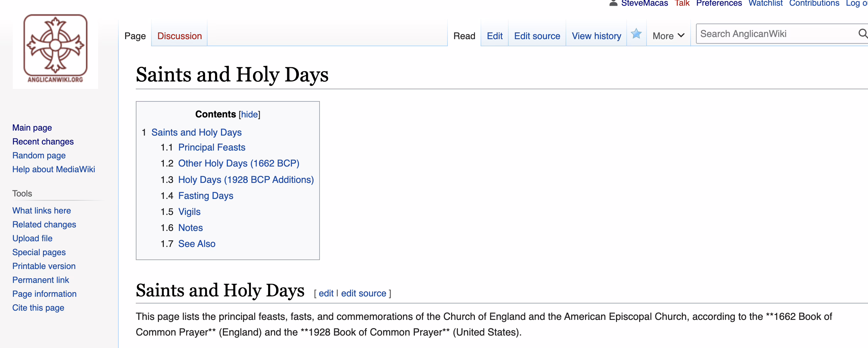Viewport: 868px width, 348px height.
Task: Click the search magnifier icon
Action: (862, 34)
